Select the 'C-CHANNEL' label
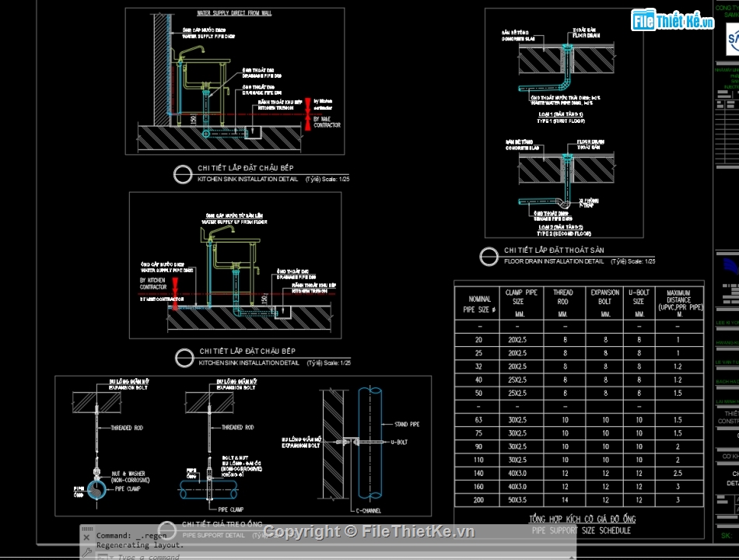The image size is (739, 560). [369, 511]
